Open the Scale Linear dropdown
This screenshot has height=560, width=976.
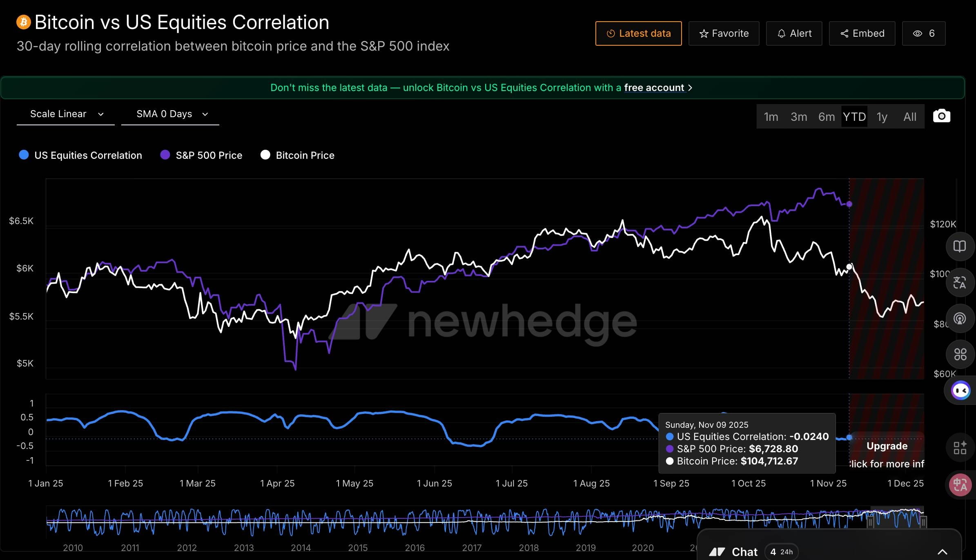(x=66, y=114)
